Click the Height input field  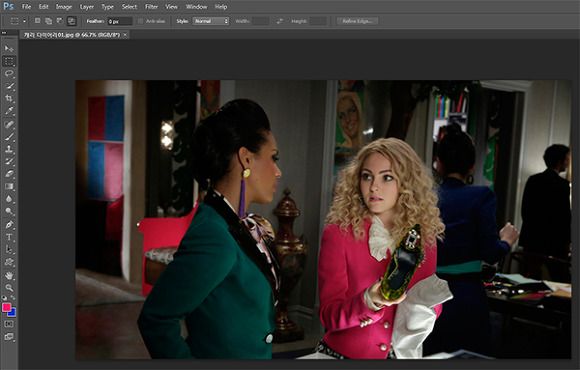pyautogui.click(x=318, y=21)
